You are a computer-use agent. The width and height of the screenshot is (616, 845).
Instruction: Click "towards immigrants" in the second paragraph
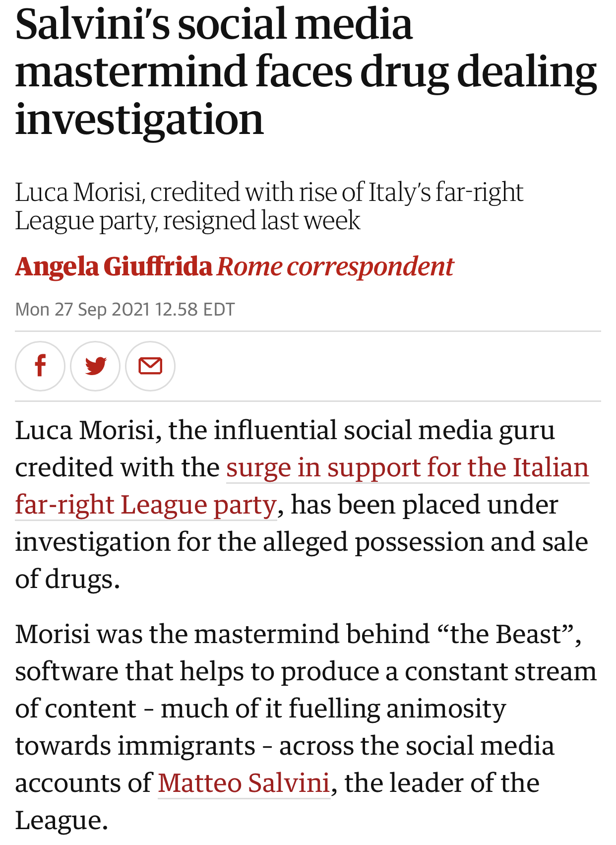[135, 746]
